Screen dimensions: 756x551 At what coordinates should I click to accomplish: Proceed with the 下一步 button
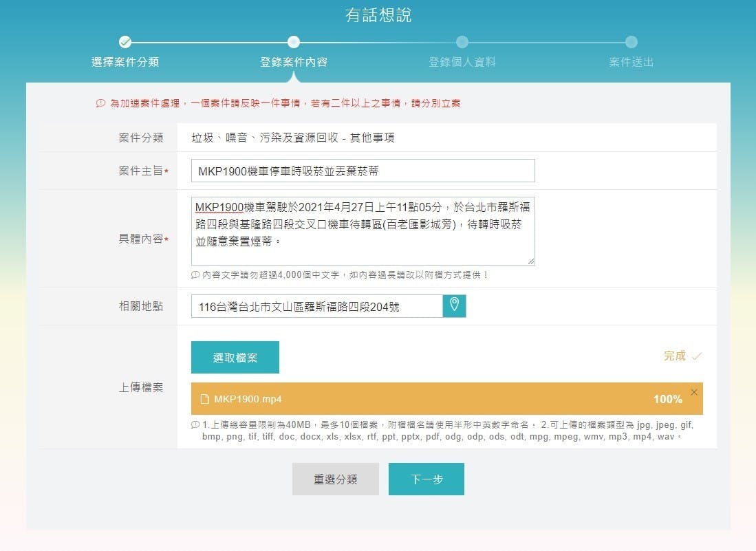point(426,479)
